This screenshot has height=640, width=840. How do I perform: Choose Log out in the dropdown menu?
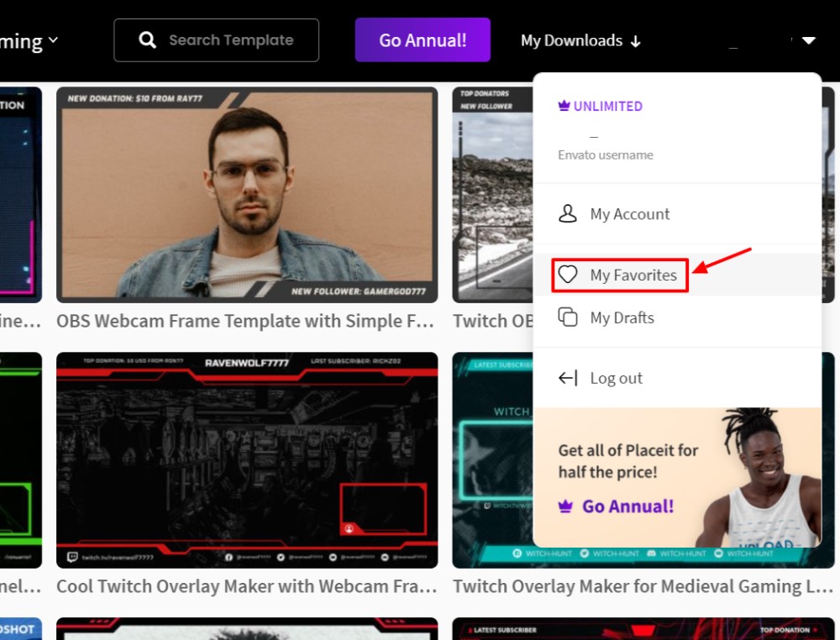pos(616,378)
